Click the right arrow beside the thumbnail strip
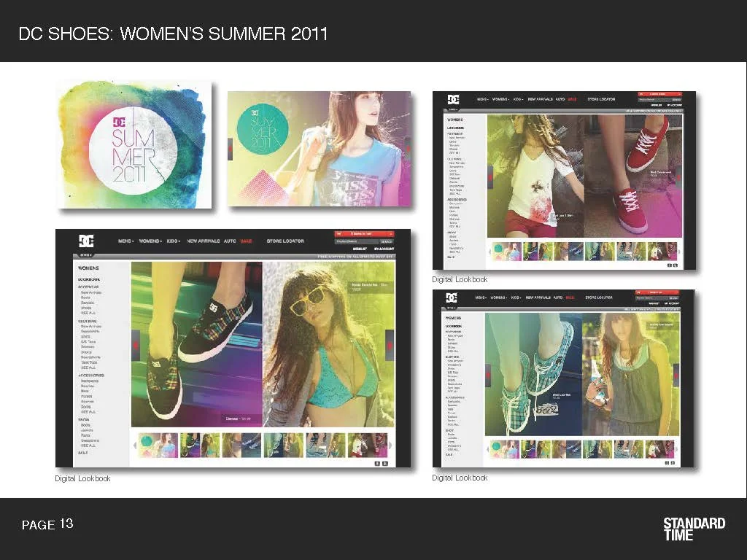747x560 pixels. 391,446
